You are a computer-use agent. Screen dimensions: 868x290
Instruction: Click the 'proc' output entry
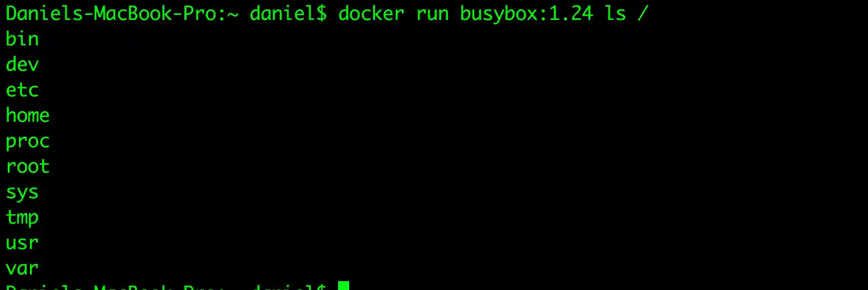pos(28,142)
